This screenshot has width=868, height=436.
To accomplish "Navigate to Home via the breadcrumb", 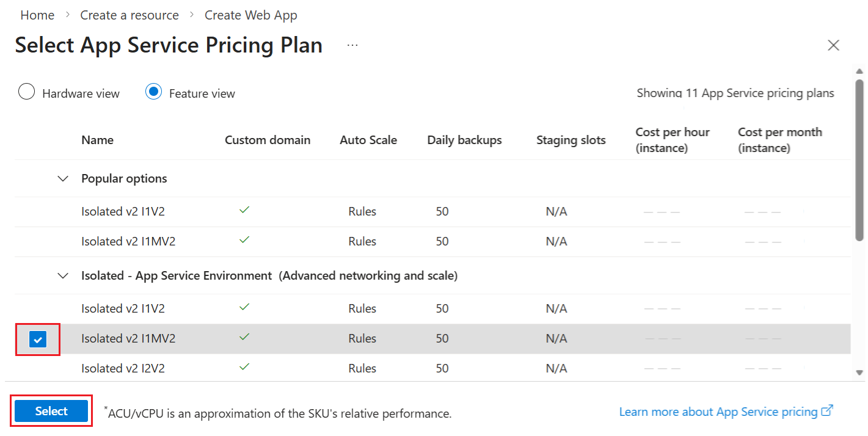I will coord(37,15).
